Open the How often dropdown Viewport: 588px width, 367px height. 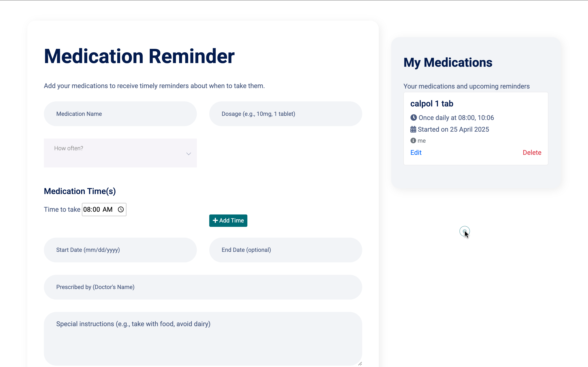[120, 153]
